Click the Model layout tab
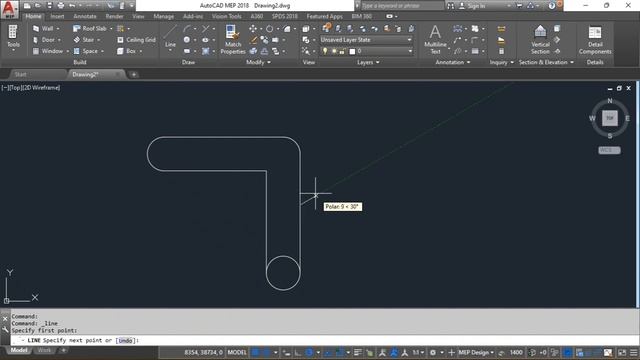Image resolution: width=640 pixels, height=360 pixels. click(x=19, y=351)
